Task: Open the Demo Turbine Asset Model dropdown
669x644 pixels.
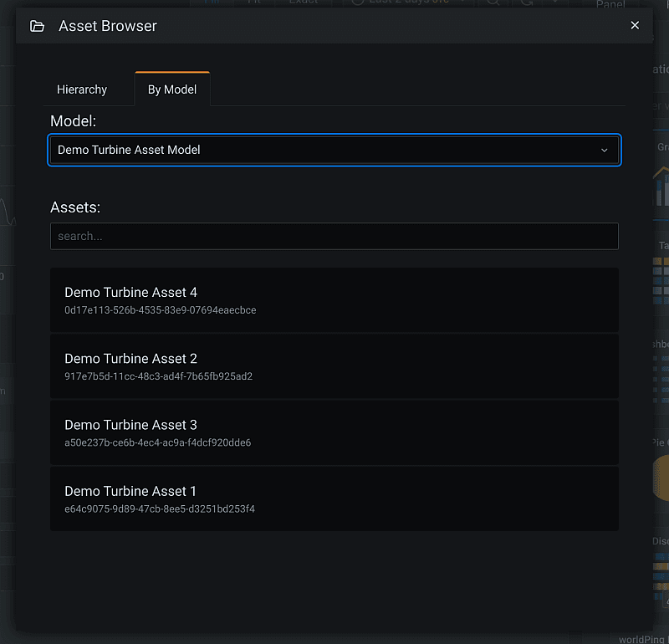Action: 334,150
